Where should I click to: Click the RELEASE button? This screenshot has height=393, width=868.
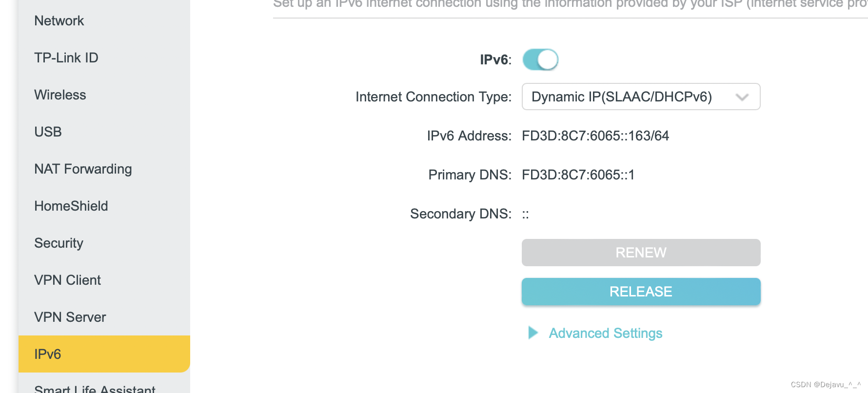(x=640, y=291)
